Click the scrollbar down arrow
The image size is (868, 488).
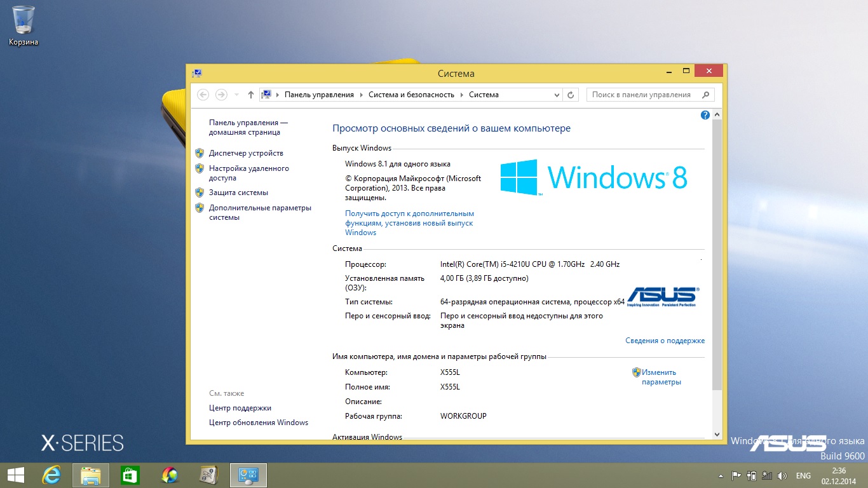pos(717,435)
